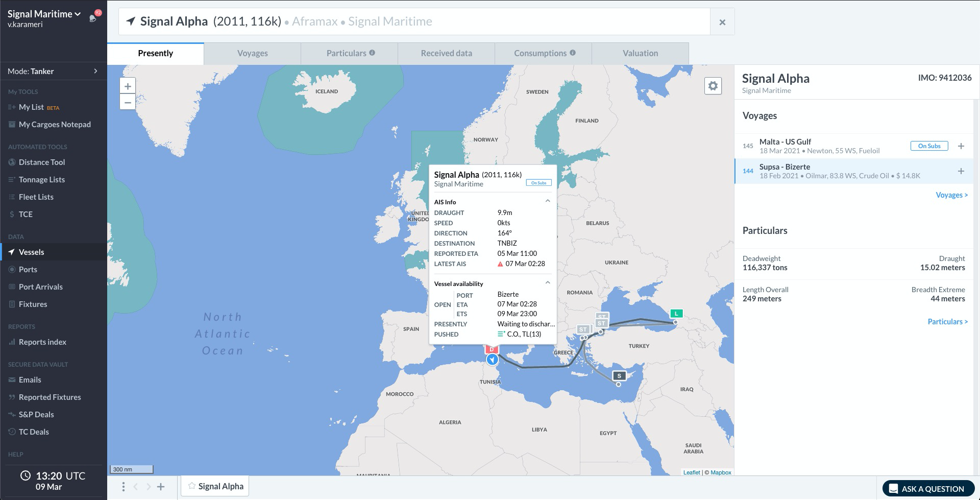Click the Port Arrivals icon
This screenshot has width=980, height=500.
[x=12, y=287]
